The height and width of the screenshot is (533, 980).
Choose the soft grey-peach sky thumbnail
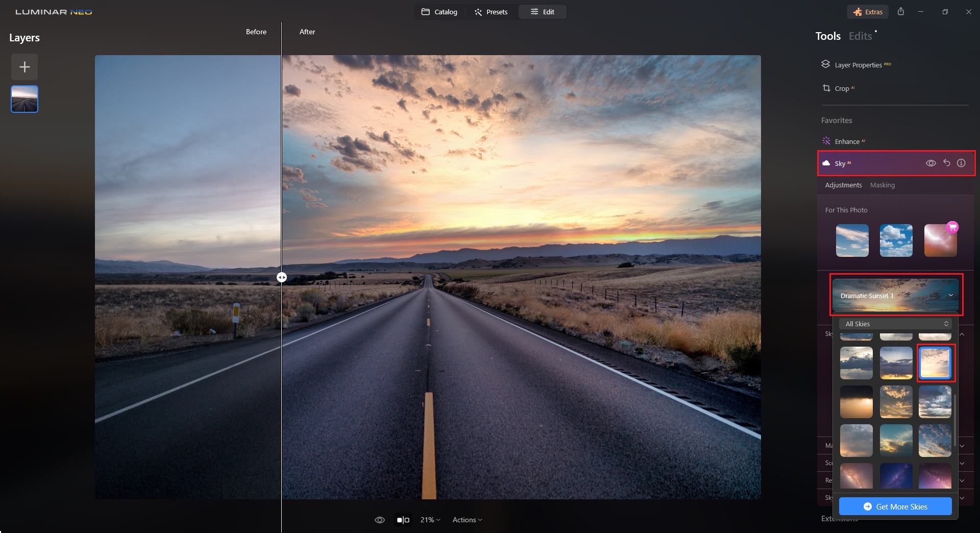856,441
